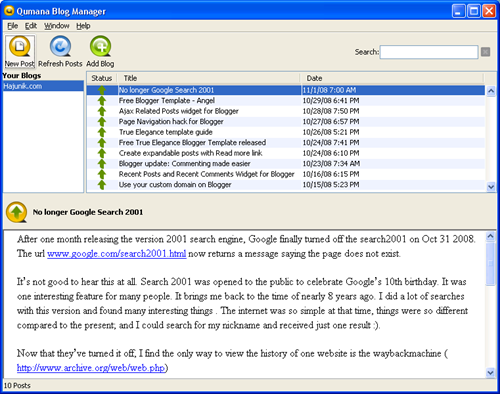This screenshot has width=500, height=394.
Task: Click date cell 10/24/08 6:10 PM
Action: click(x=331, y=153)
